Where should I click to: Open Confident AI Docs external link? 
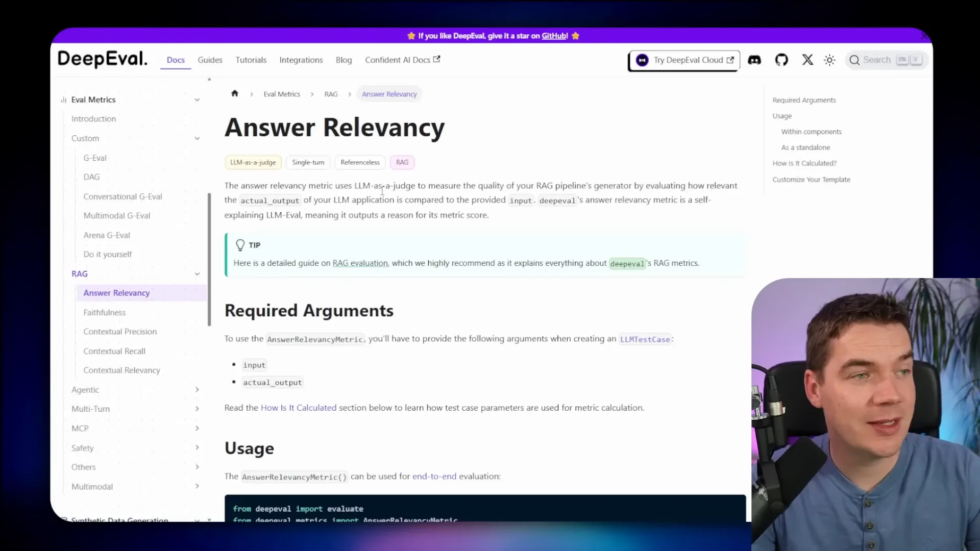403,60
